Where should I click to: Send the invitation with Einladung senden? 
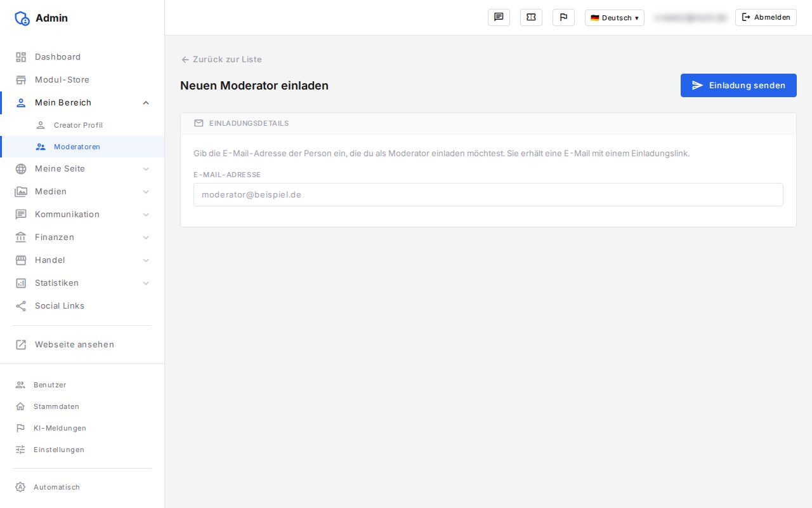pyautogui.click(x=738, y=85)
